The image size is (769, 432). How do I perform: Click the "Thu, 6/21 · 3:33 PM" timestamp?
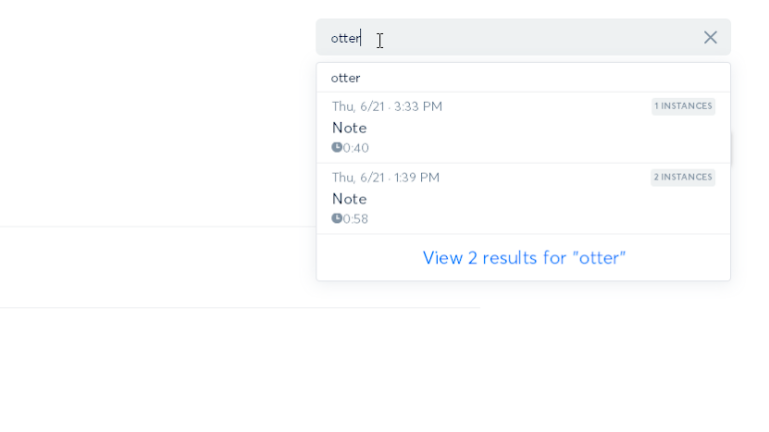(387, 106)
